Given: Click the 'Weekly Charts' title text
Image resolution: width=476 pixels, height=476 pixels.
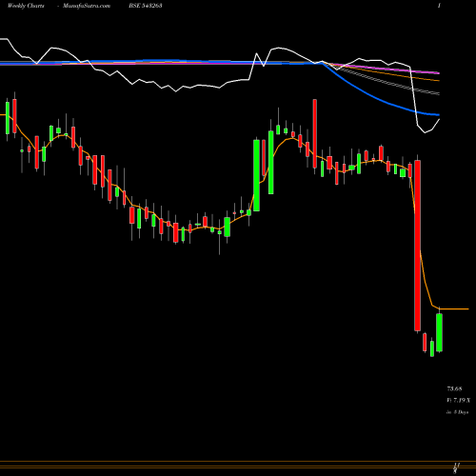Looking at the screenshot, I should coord(26,6).
